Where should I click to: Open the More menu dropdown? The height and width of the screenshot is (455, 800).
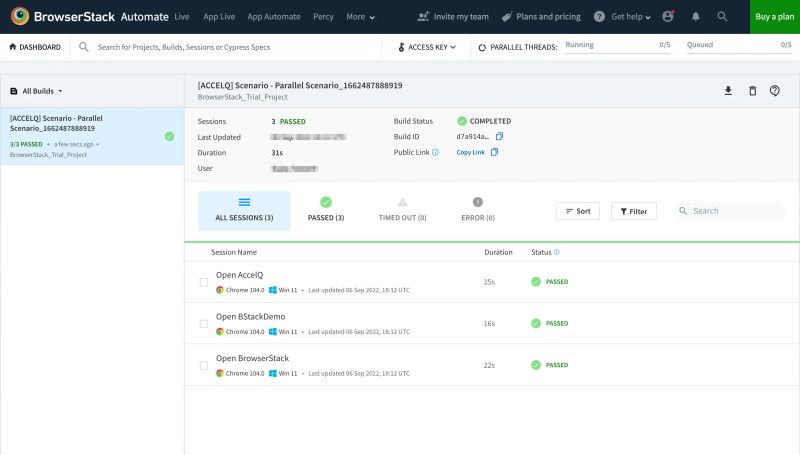(360, 16)
